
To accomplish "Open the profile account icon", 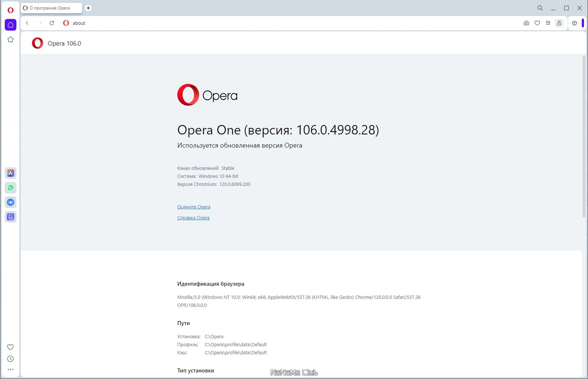I will [559, 23].
